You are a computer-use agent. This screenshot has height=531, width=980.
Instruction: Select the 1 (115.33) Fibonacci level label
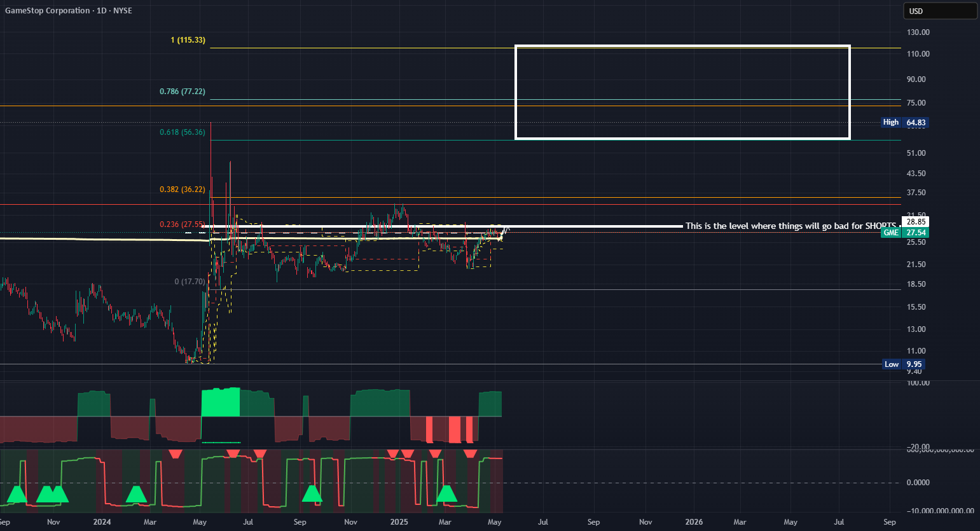188,40
